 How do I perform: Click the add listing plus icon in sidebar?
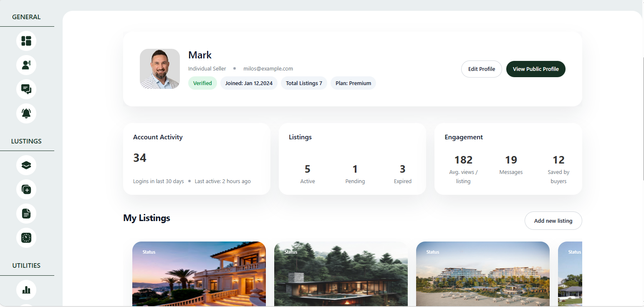click(x=26, y=190)
